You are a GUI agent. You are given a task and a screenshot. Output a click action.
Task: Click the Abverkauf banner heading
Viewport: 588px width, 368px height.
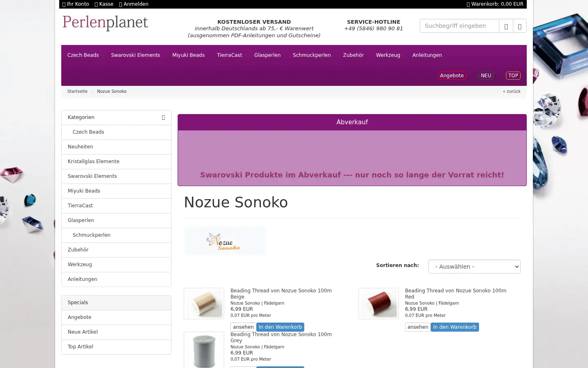pyautogui.click(x=352, y=122)
